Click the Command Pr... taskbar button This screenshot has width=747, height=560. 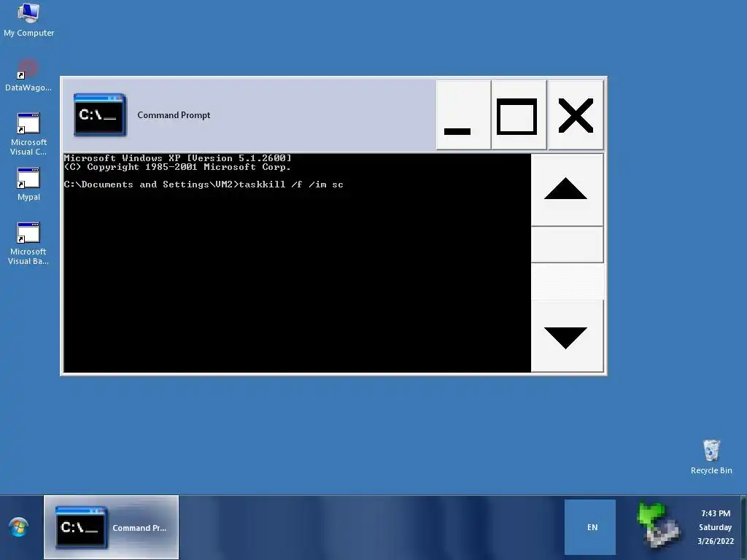(112, 527)
